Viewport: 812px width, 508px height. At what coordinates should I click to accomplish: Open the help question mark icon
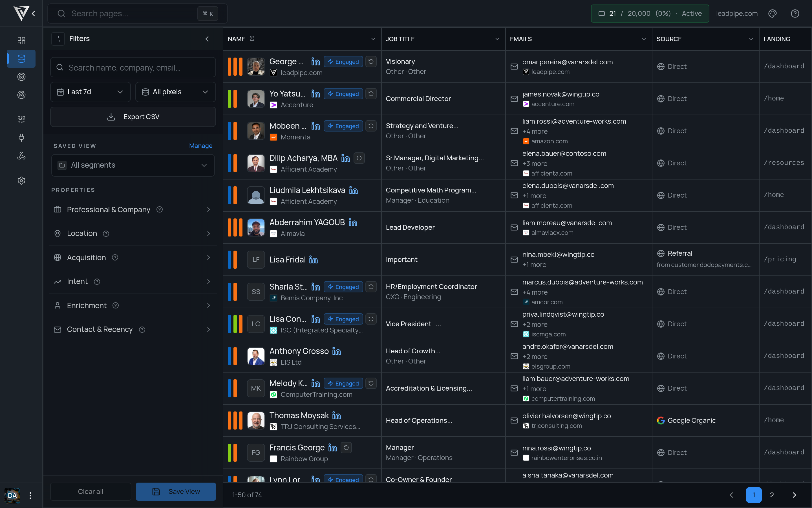coord(795,14)
